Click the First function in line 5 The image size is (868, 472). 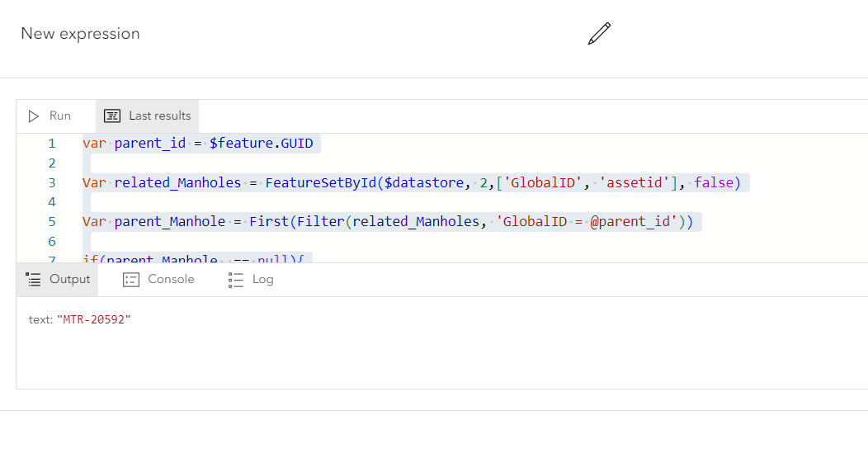click(269, 222)
